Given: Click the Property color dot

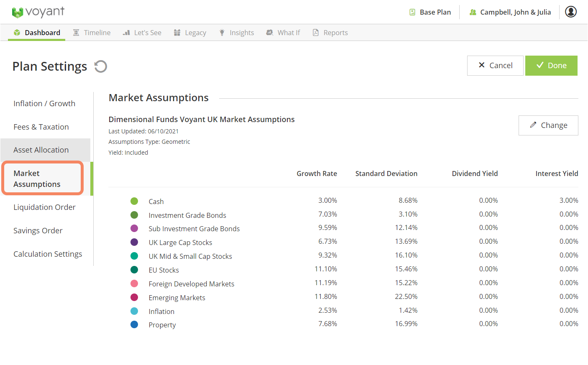Looking at the screenshot, I should tap(134, 324).
